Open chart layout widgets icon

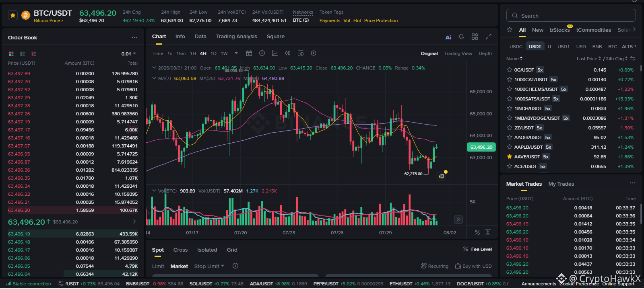point(475,37)
